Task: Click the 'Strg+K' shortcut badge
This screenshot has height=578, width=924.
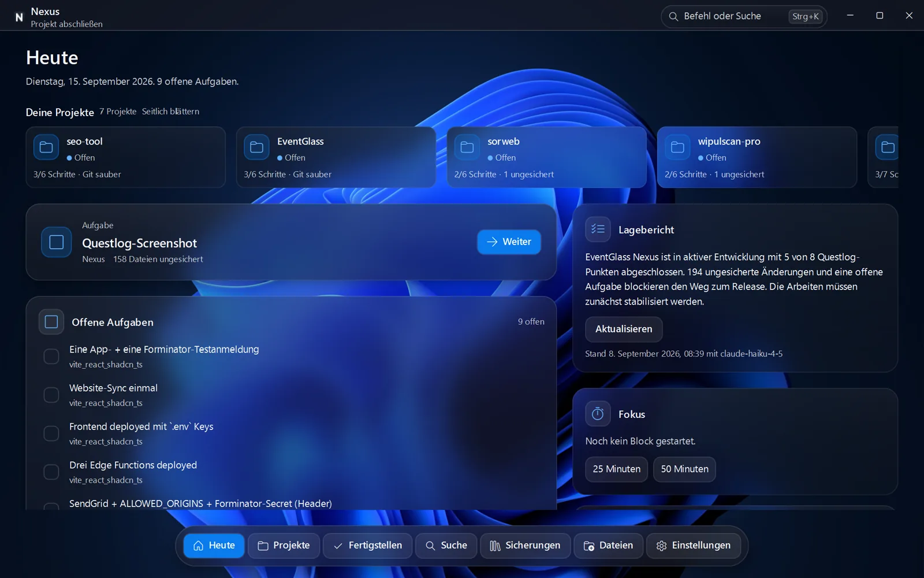Action: [806, 16]
